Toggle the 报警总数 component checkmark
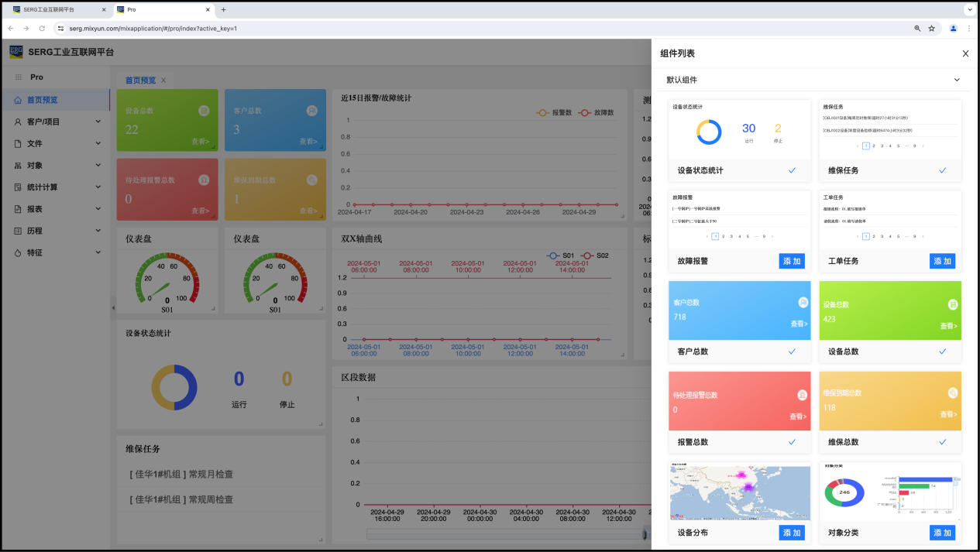This screenshot has width=980, height=552. point(792,442)
